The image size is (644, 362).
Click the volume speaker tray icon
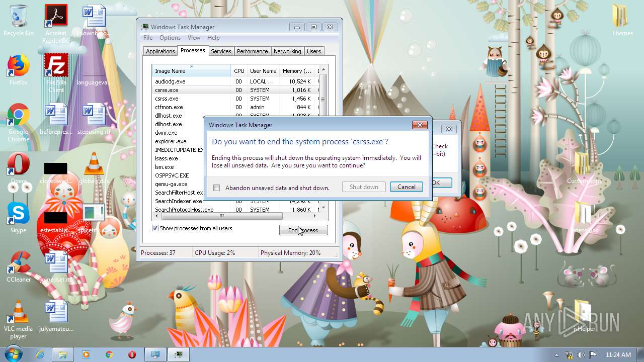[581, 355]
